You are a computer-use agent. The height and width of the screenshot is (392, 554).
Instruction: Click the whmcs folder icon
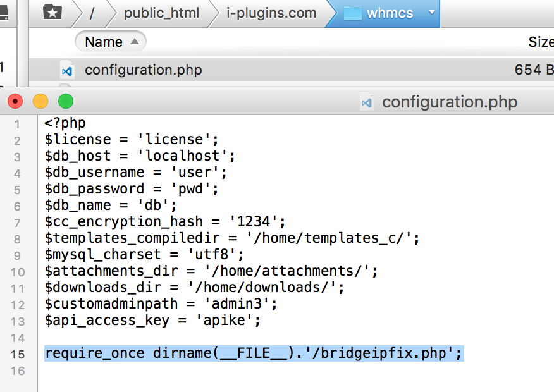352,13
